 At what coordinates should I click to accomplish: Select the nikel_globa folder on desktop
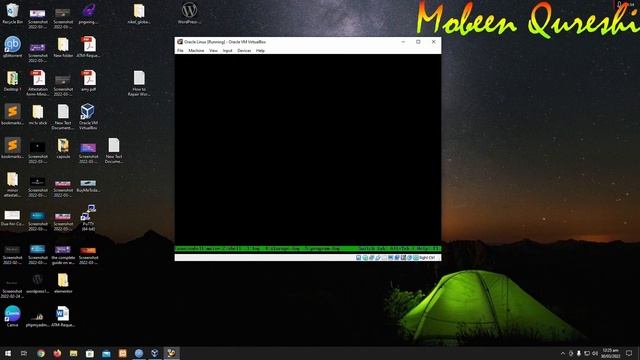pyautogui.click(x=139, y=13)
